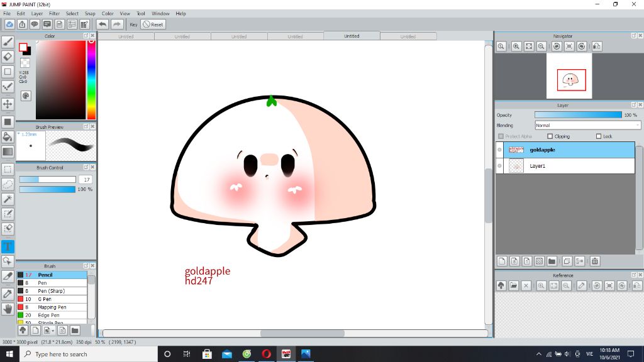Select the Gradient tool
Image resolution: width=644 pixels, height=362 pixels.
coord(8,151)
